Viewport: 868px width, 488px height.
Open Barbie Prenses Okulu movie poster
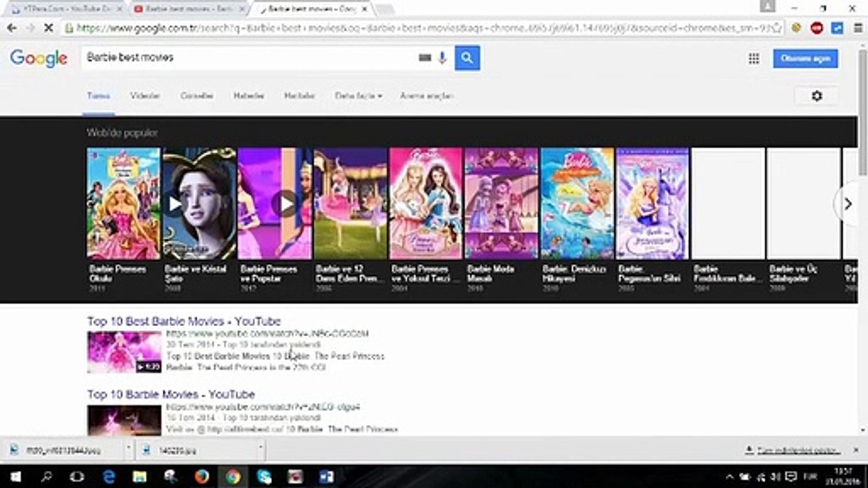(x=123, y=203)
